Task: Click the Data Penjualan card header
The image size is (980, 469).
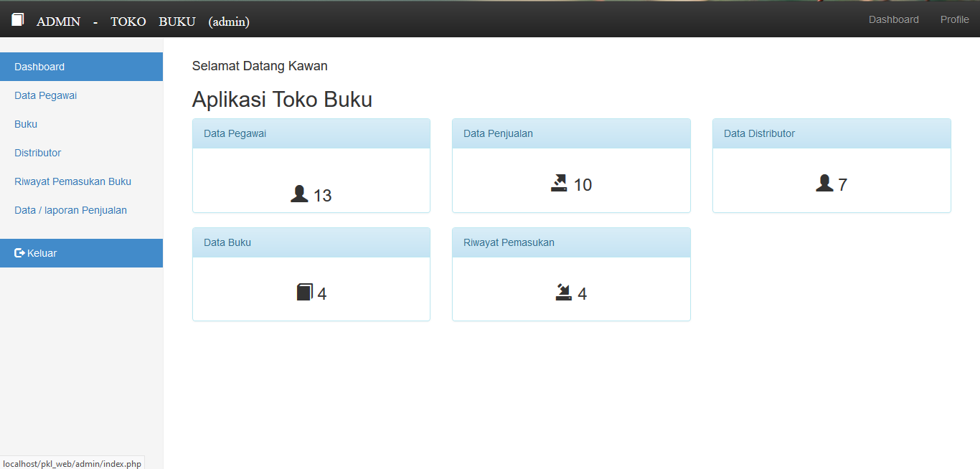Action: pos(497,133)
